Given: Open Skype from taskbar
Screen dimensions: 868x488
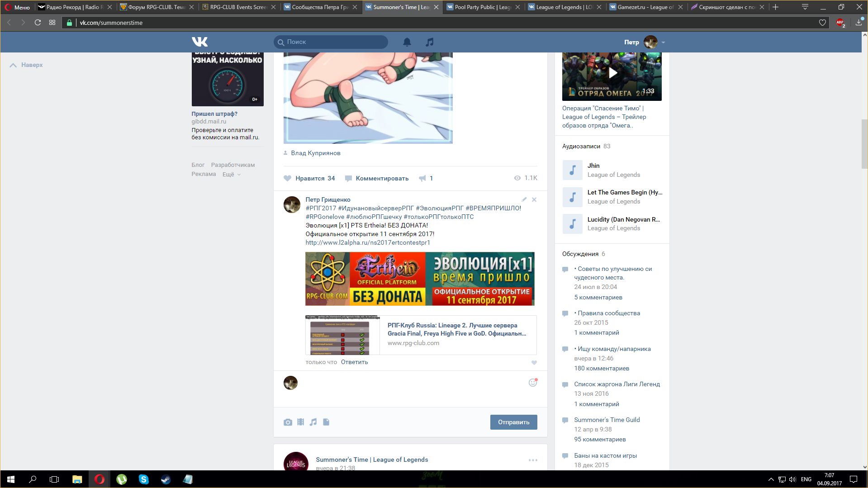Looking at the screenshot, I should click(x=143, y=479).
